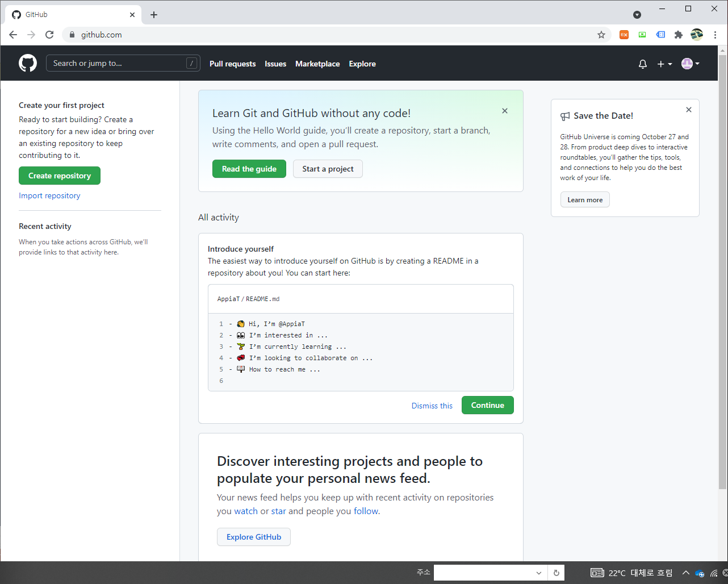Click the browser forward arrow
This screenshot has height=584, width=728.
pos(31,35)
